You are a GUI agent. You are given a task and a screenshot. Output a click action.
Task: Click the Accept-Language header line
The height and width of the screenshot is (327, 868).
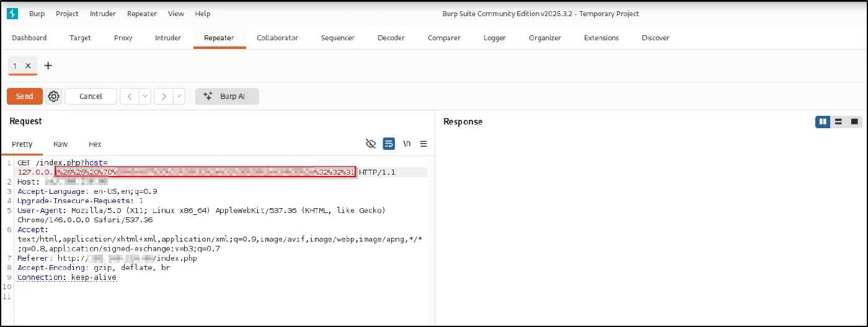point(87,191)
